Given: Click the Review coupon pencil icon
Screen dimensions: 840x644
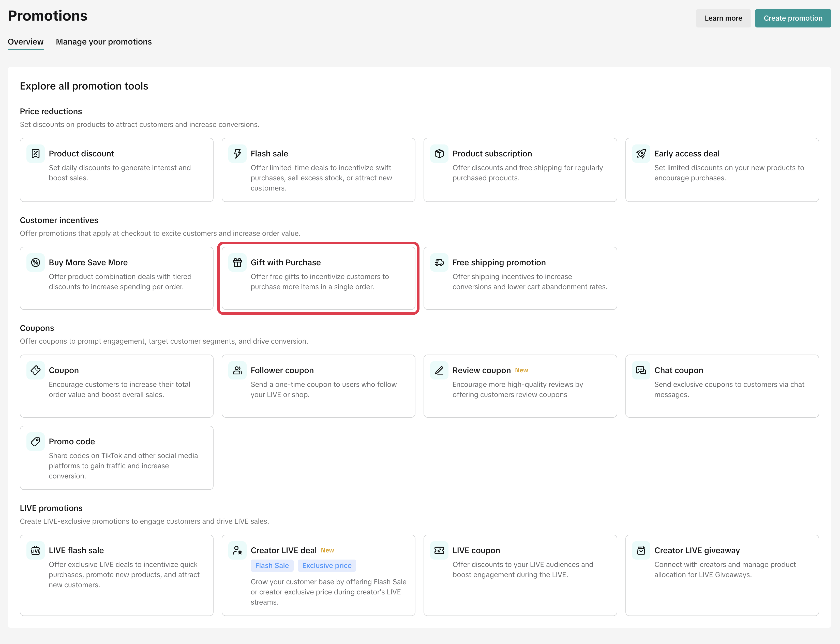Looking at the screenshot, I should point(439,370).
